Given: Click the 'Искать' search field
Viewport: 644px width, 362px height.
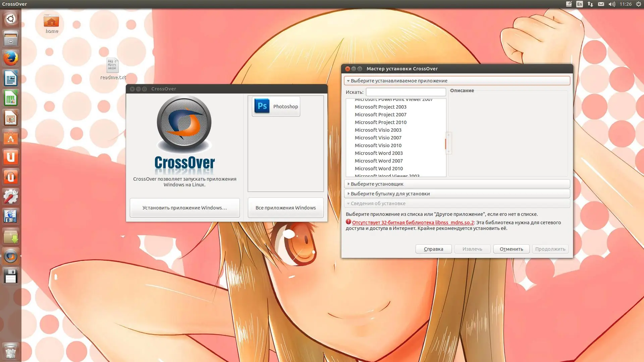Looking at the screenshot, I should pyautogui.click(x=406, y=92).
